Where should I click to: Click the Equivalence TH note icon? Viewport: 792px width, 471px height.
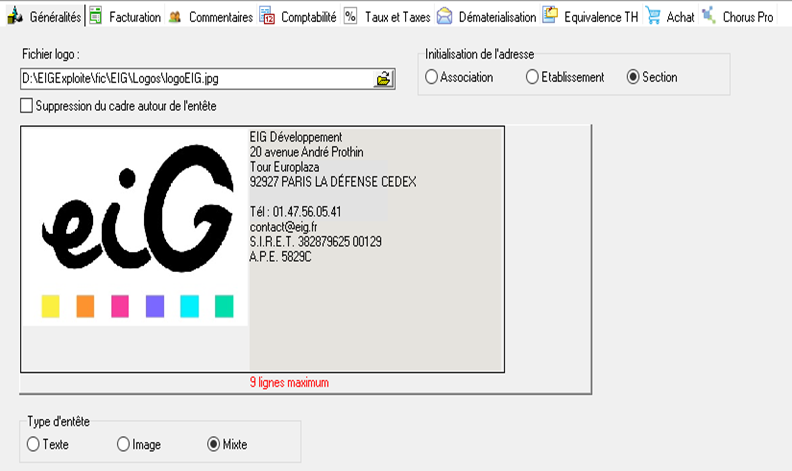(550, 15)
